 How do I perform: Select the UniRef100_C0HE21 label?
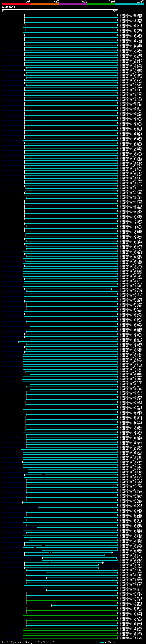(x=131, y=289)
